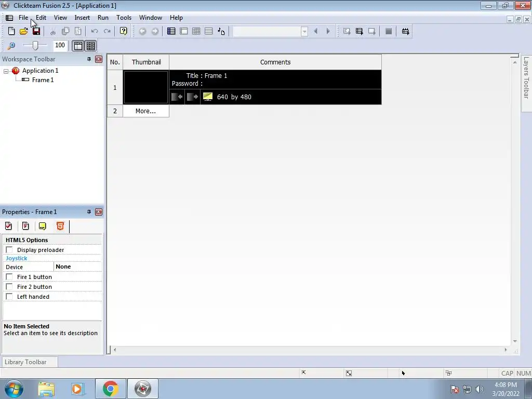Open the Run menu
Screen dimensions: 532x399
pos(103,18)
